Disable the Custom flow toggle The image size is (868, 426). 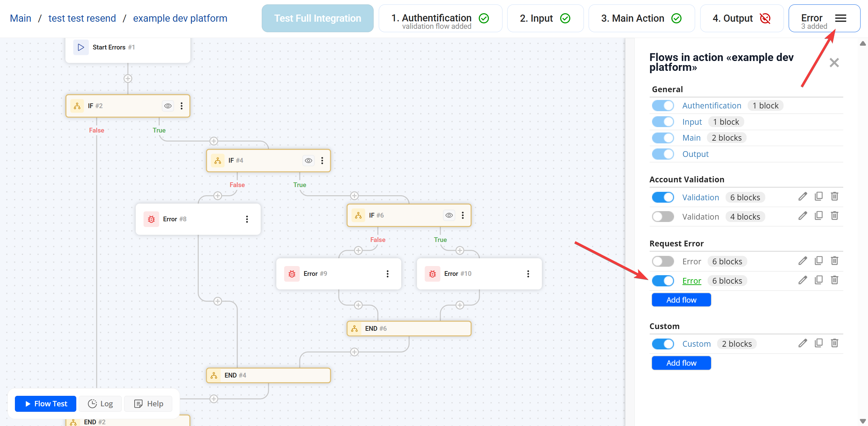pyautogui.click(x=663, y=344)
